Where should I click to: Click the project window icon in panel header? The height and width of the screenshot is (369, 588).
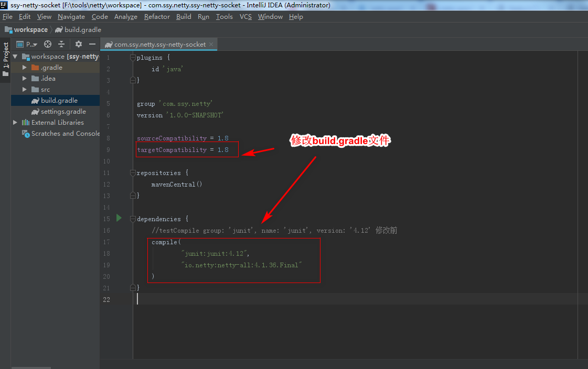tap(20, 45)
